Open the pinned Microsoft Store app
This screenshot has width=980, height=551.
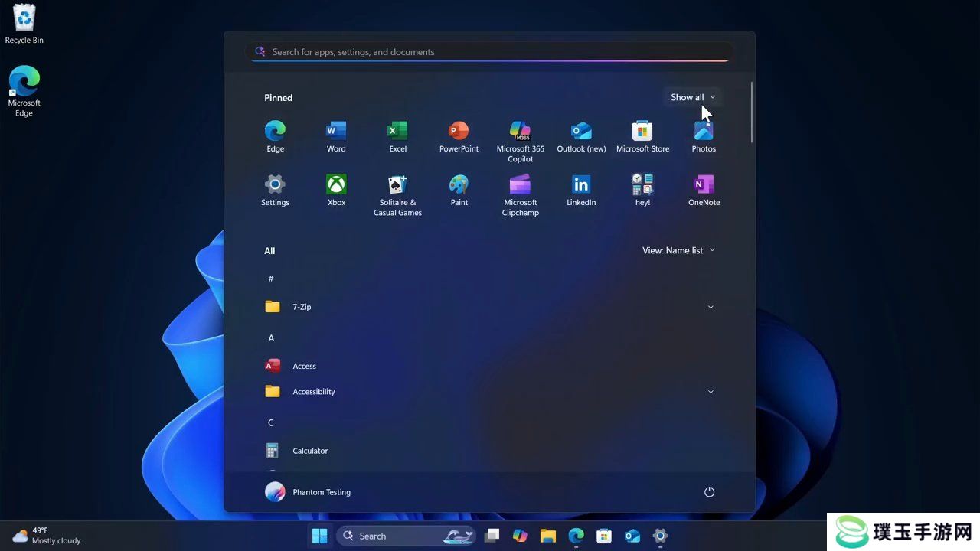point(642,137)
